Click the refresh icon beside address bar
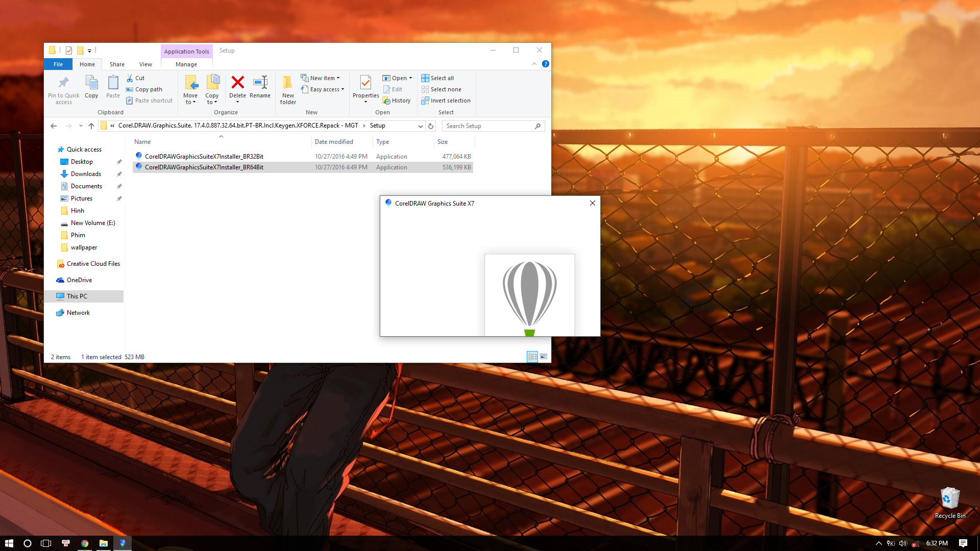The width and height of the screenshot is (980, 551). 431,126
